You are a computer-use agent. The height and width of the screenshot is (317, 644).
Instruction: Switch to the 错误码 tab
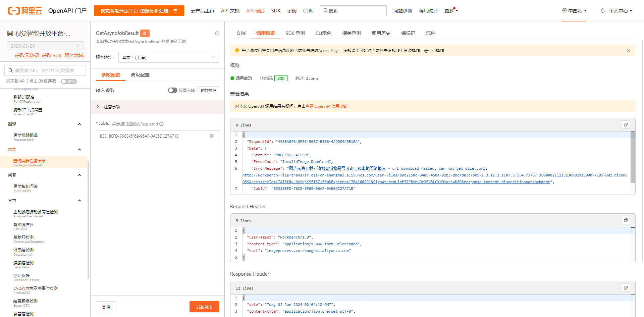[x=408, y=33]
